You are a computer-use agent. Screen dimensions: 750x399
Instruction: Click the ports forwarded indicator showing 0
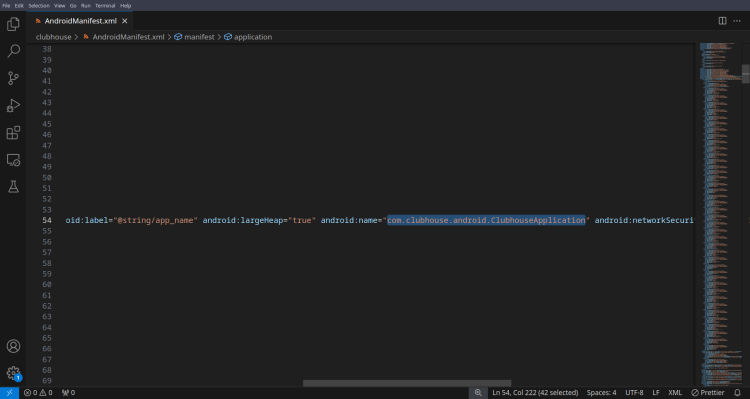[68, 393]
